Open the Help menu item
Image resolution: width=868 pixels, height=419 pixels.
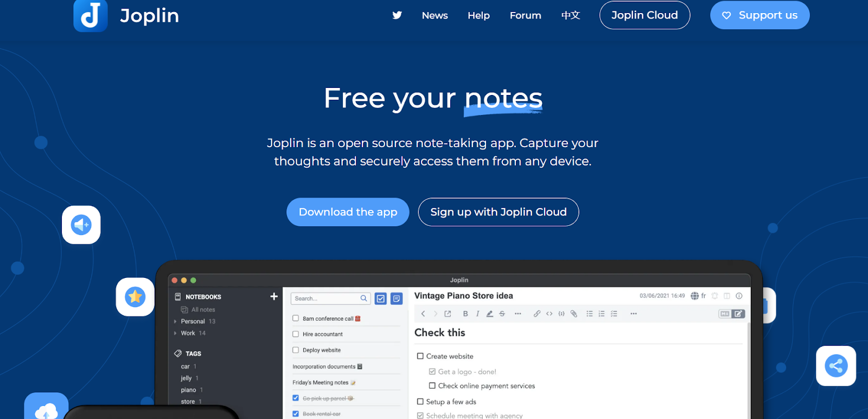(479, 15)
